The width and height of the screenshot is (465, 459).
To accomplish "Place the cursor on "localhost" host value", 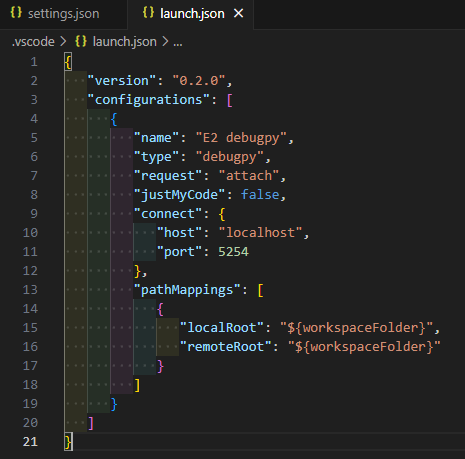I will 260,233.
